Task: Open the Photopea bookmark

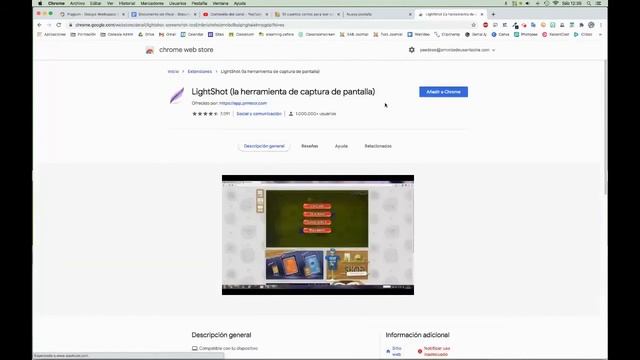Action: (x=526, y=35)
